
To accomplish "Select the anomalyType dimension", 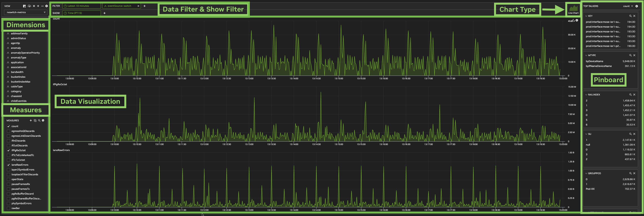I will click(18, 58).
